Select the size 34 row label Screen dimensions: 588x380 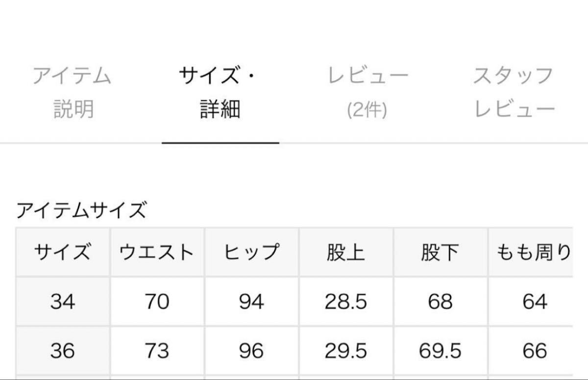63,302
